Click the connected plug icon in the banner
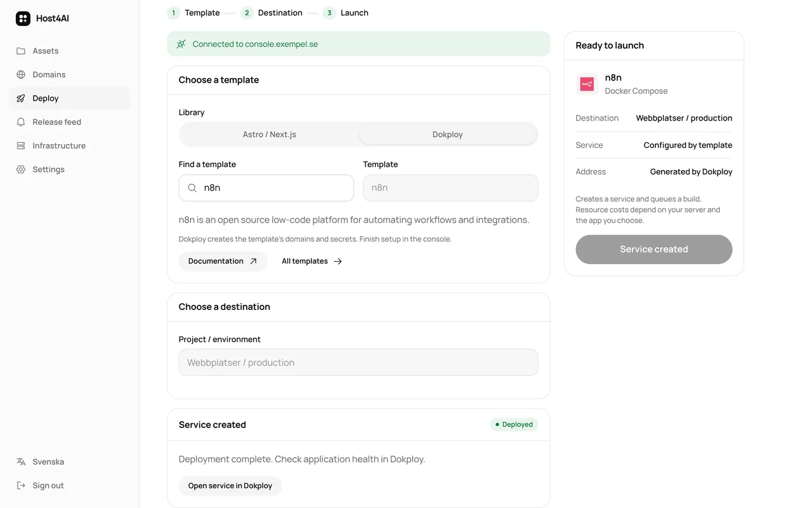 click(x=181, y=44)
